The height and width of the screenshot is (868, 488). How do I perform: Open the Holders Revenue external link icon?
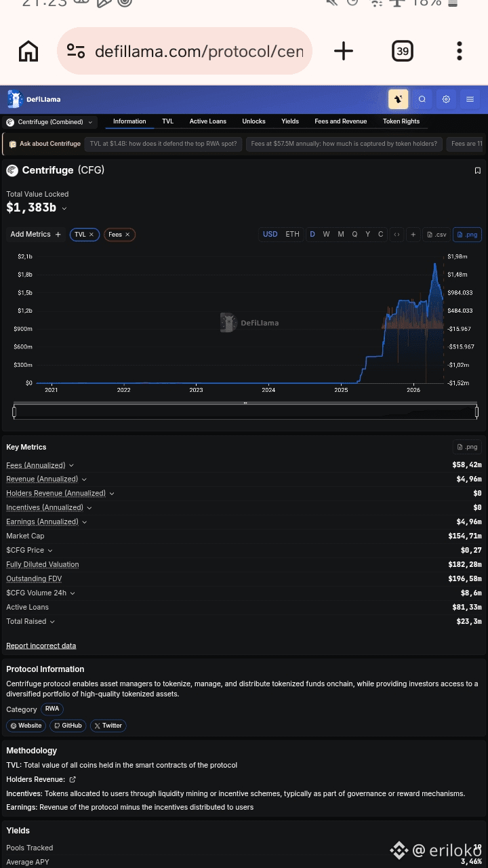[x=73, y=780]
